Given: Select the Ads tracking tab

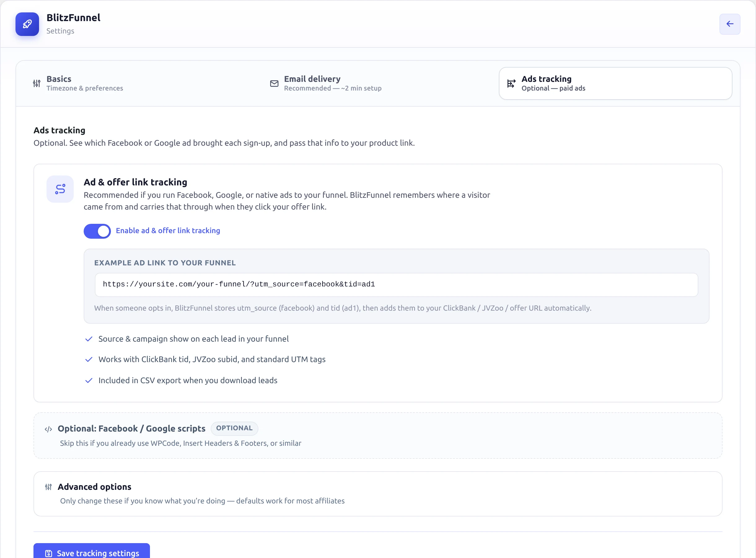Looking at the screenshot, I should tap(615, 83).
